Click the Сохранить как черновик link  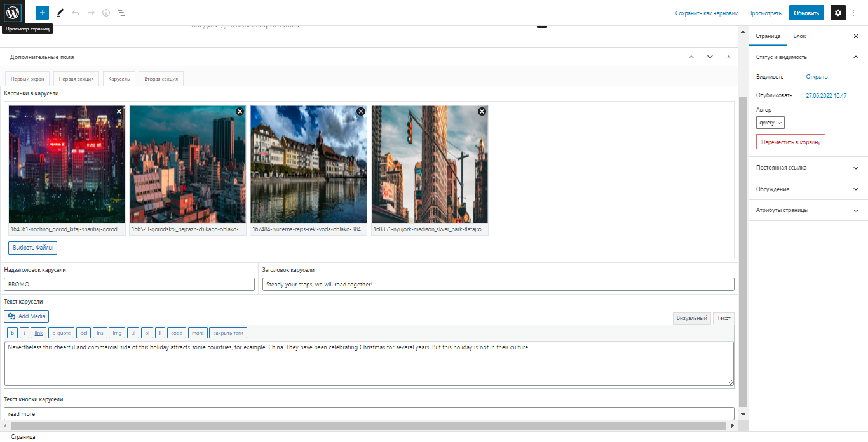pos(707,13)
